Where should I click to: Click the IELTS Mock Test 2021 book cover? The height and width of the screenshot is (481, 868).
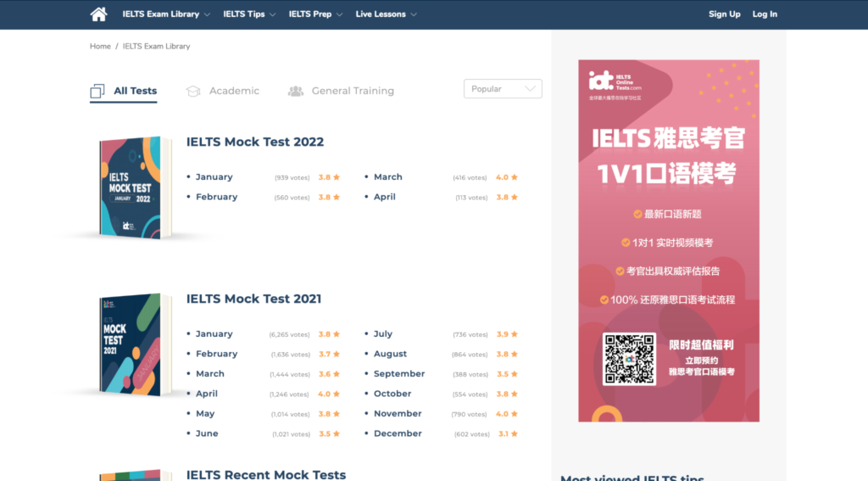[x=130, y=344]
